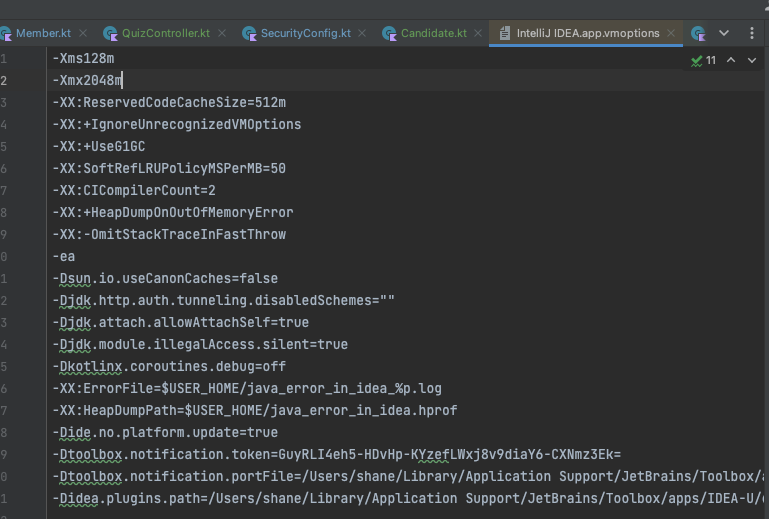This screenshot has height=519, width=769.
Task: Click the CICompilerCount=2 line
Action: pos(134,190)
